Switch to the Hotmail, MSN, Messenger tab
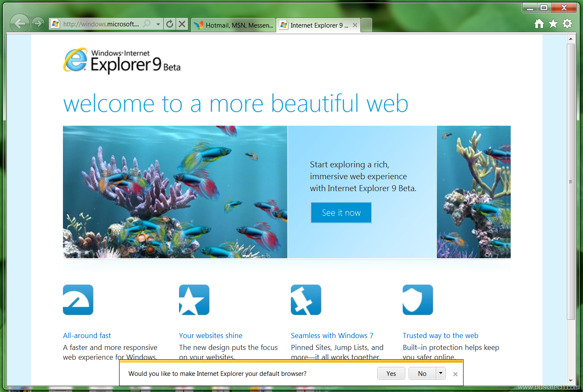The image size is (583, 392). 233,25
